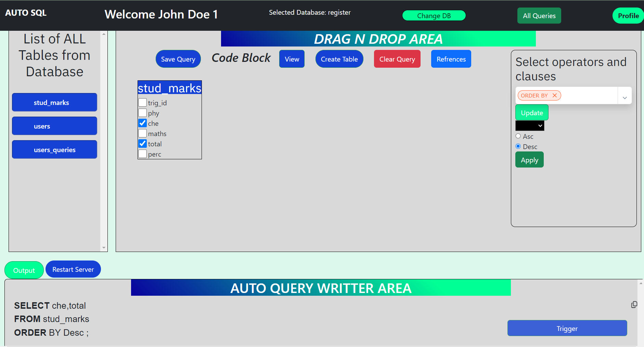Check the maths column checkbox
Image resolution: width=644 pixels, height=347 pixels.
(x=142, y=133)
